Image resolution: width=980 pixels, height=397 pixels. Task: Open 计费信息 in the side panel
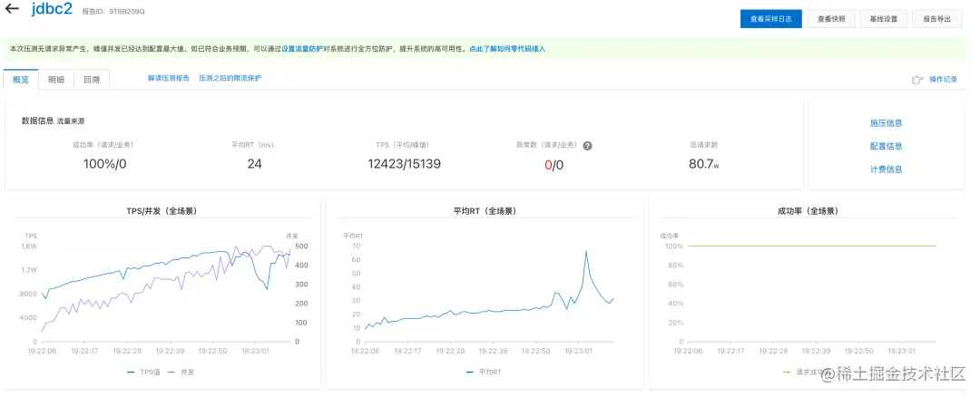click(x=886, y=169)
